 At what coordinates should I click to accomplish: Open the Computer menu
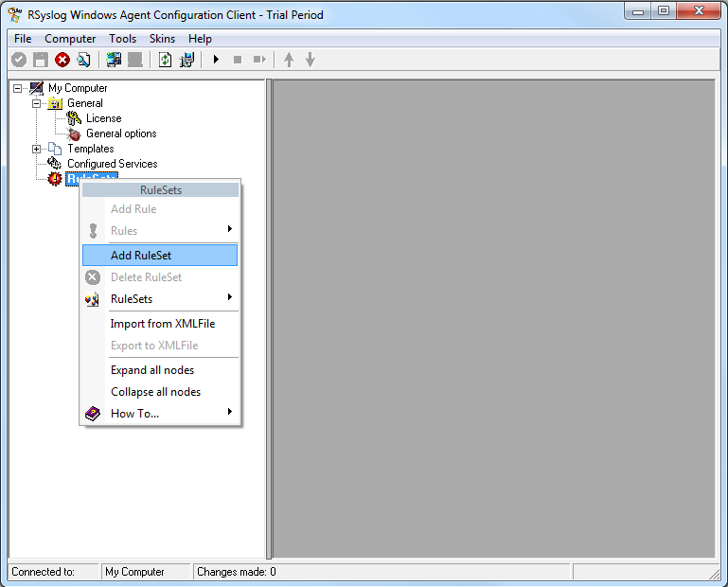point(70,39)
